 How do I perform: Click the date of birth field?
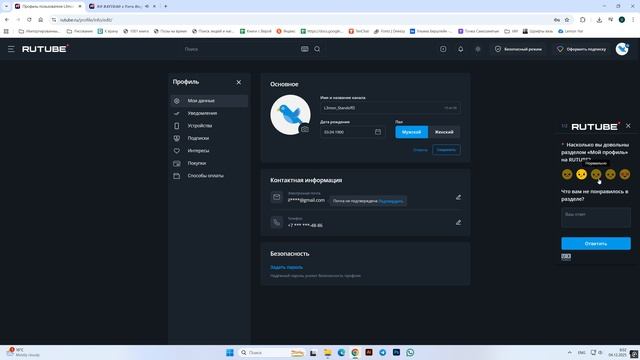pos(352,132)
